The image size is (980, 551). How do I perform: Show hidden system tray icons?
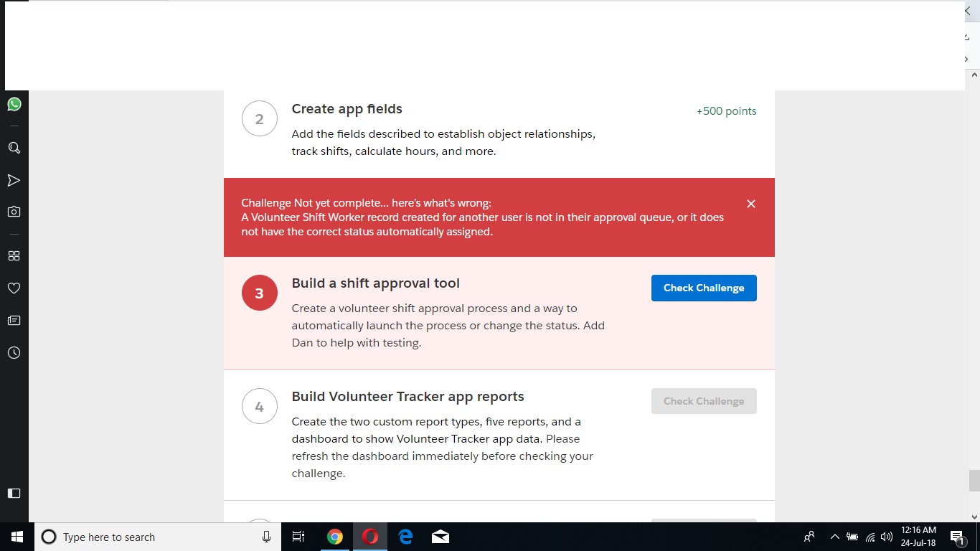(x=834, y=537)
